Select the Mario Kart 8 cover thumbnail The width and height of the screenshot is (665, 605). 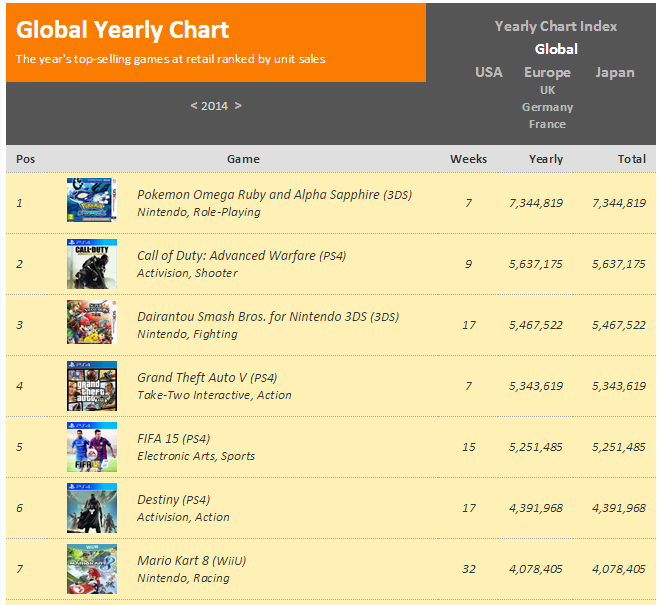pos(92,569)
